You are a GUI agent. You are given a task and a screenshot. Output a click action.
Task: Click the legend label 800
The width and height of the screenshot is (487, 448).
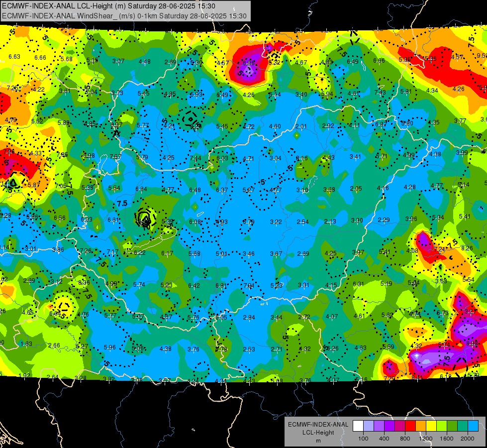[405, 439]
